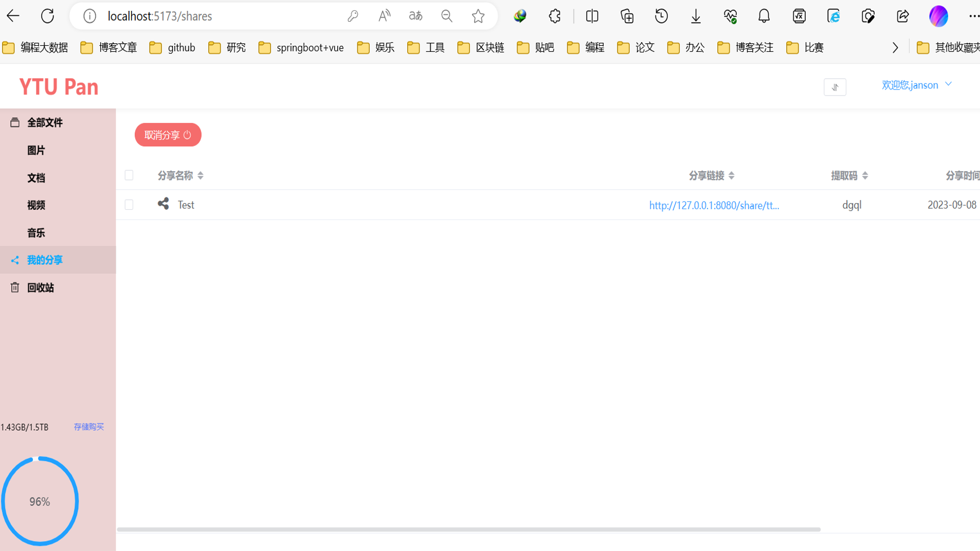Screen dimensions: 980x551
Task: Click the horizontal table scrollbar
Action: [468, 529]
